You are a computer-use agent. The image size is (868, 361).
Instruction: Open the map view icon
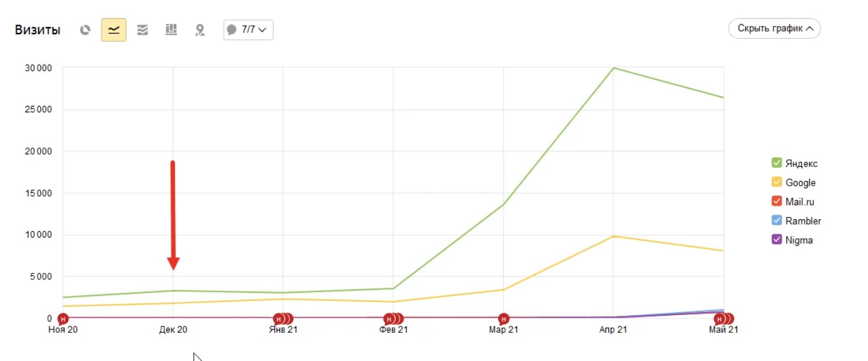200,30
